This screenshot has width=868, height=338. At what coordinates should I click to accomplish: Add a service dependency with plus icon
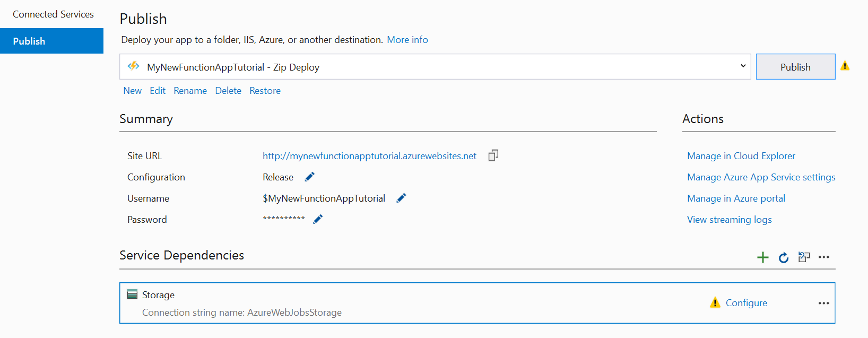click(762, 257)
